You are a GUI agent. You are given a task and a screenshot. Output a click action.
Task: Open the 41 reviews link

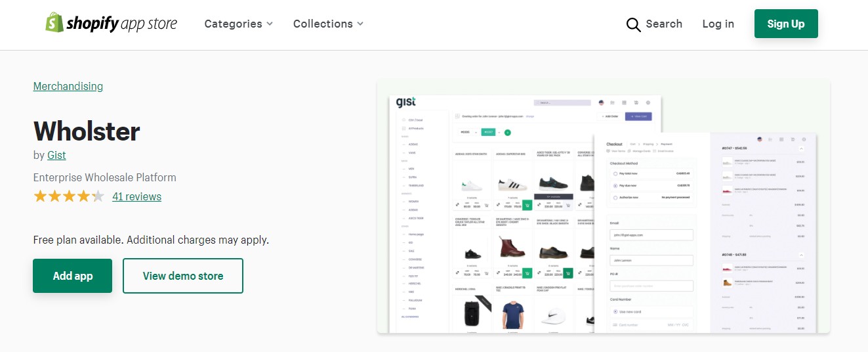pyautogui.click(x=136, y=196)
